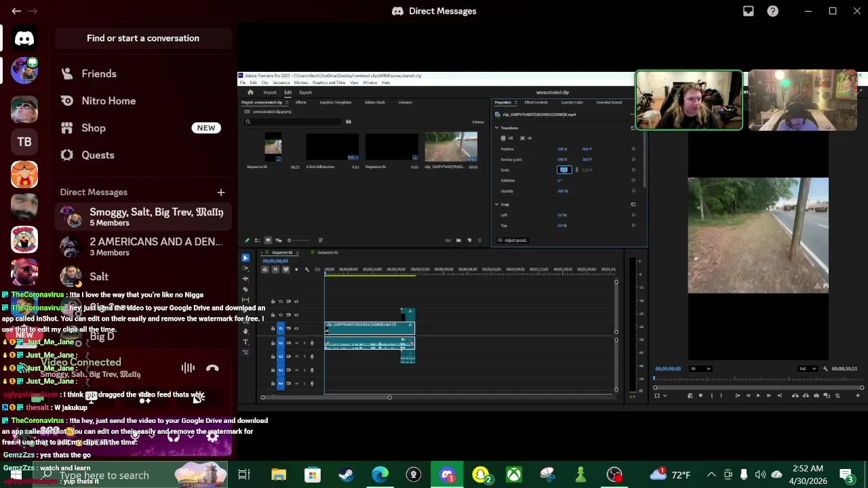This screenshot has height=488, width=868.
Task: Toggle V1 track output eye
Action: [x=296, y=328]
